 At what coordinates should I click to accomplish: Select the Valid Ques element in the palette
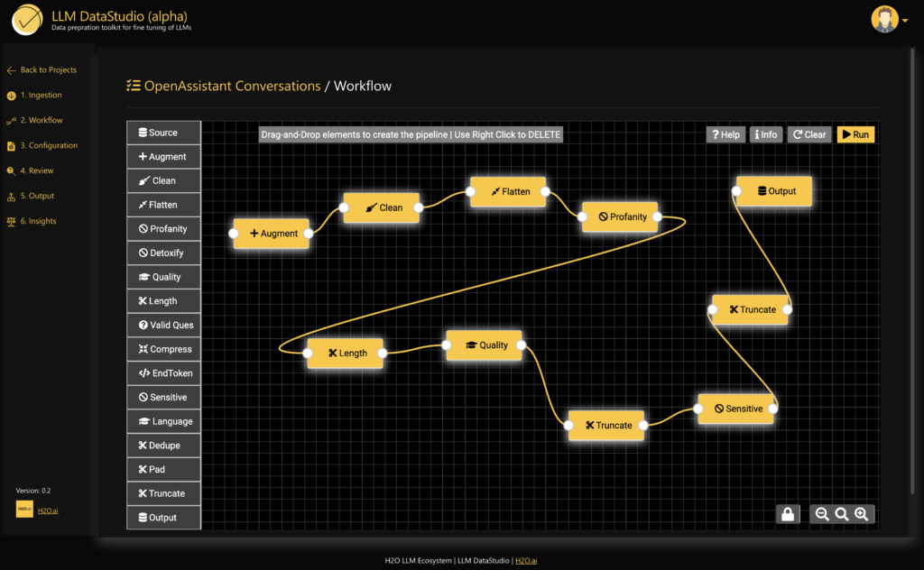click(163, 325)
